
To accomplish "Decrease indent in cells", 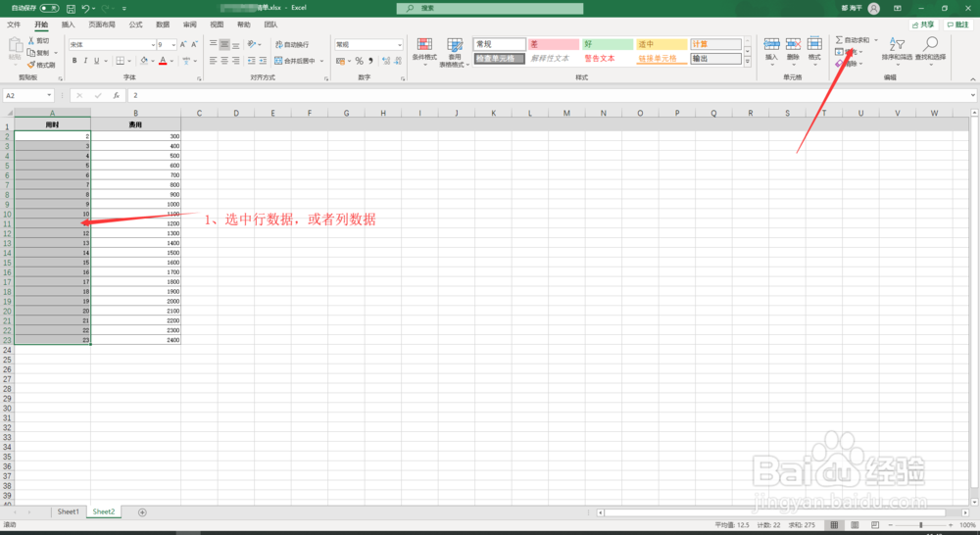I will pos(251,61).
